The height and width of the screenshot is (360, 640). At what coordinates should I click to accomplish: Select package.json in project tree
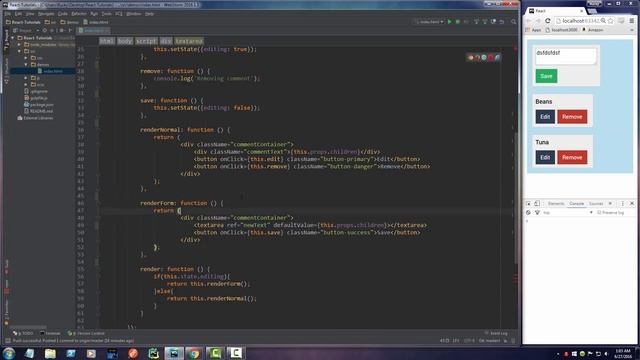[x=38, y=104]
